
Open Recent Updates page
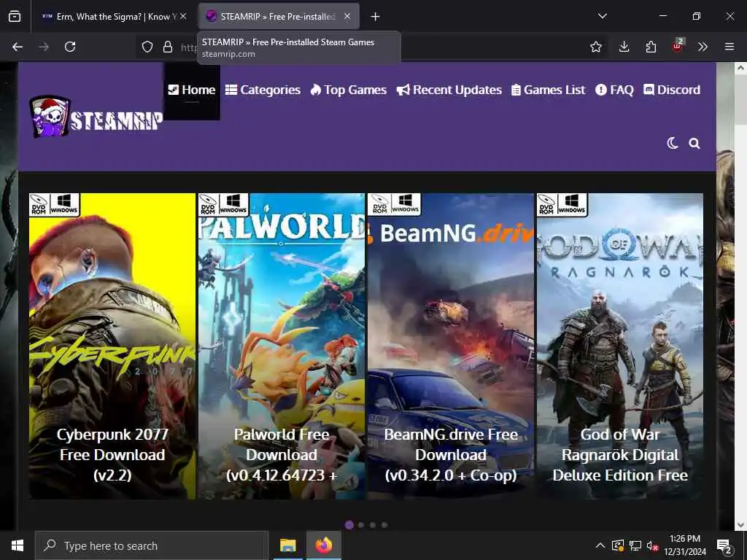click(449, 90)
